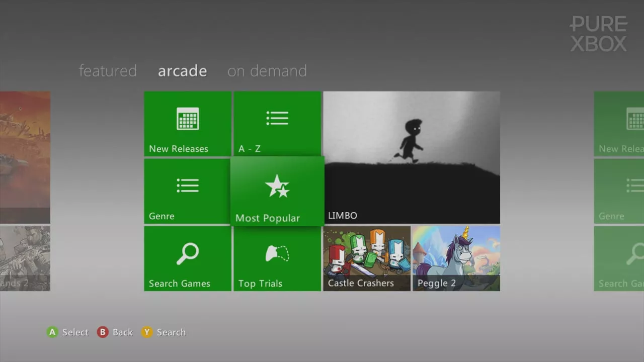Open the Top Trials controller icon

277,254
